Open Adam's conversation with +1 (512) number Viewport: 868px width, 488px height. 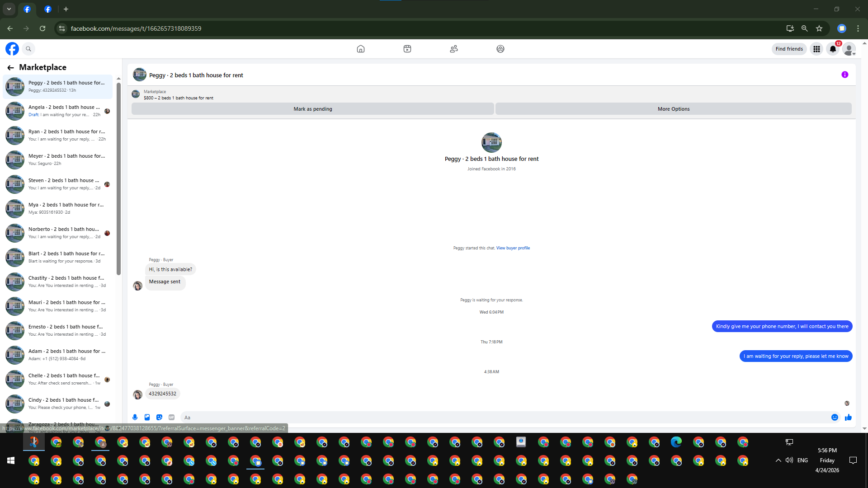pyautogui.click(x=58, y=355)
